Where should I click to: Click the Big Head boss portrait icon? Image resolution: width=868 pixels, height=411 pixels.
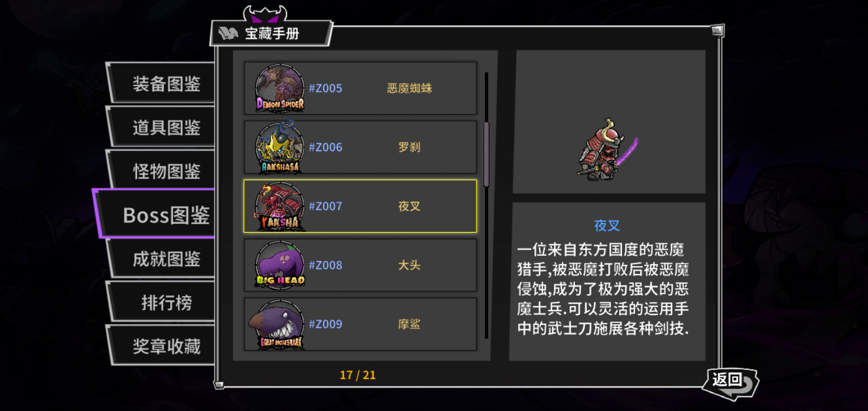tap(280, 265)
